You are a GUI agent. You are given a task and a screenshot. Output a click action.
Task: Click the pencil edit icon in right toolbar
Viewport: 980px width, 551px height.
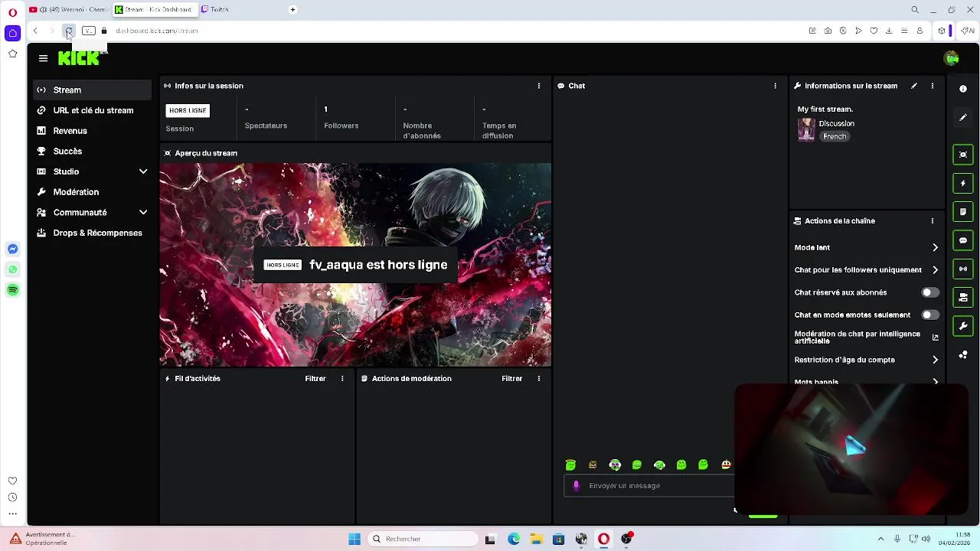coord(963,117)
